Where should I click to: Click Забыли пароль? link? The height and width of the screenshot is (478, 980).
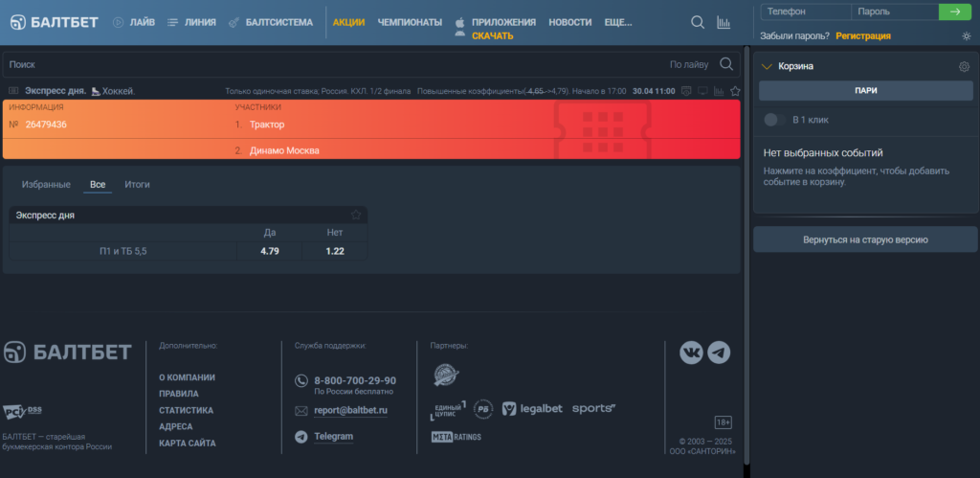(795, 36)
